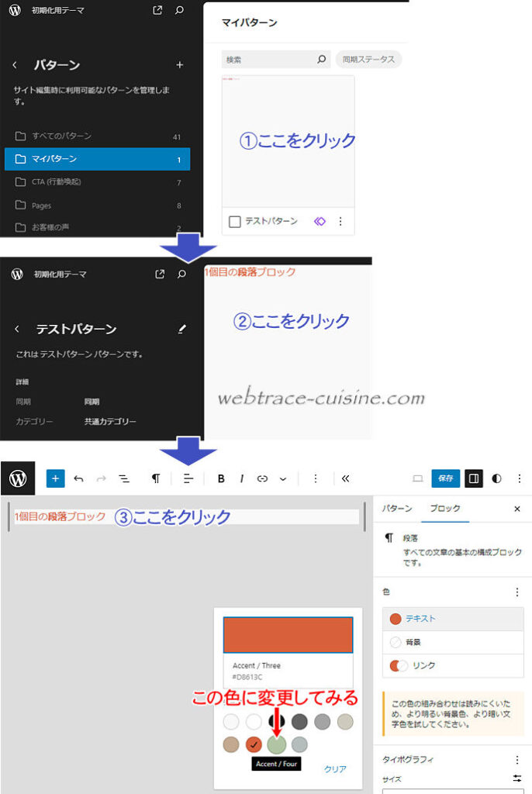Open editor options menu beside Styles icon
This screenshot has height=794, width=532.
coord(520,478)
